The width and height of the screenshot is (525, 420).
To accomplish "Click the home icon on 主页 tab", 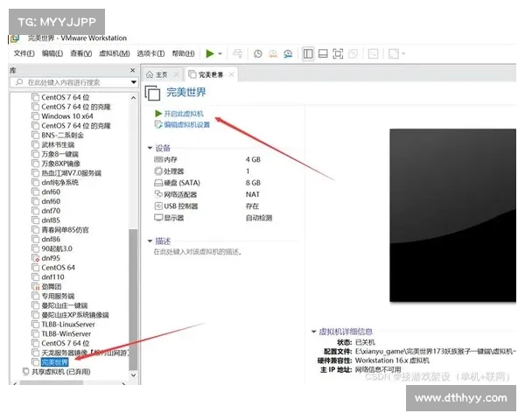I will click(150, 74).
